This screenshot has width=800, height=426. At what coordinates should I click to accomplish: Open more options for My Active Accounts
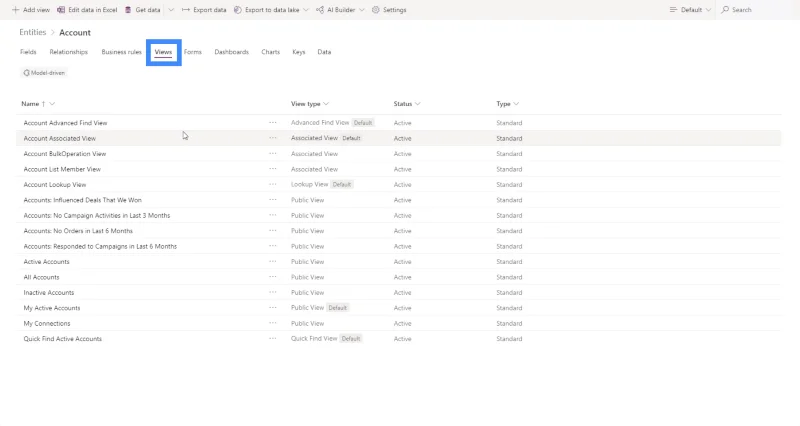(273, 308)
